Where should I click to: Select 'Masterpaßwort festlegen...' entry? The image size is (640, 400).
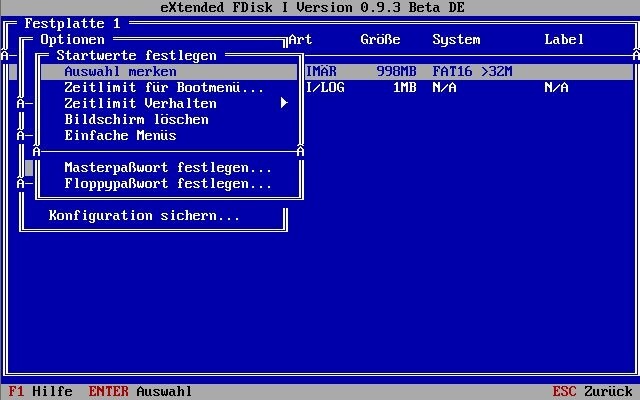click(168, 168)
